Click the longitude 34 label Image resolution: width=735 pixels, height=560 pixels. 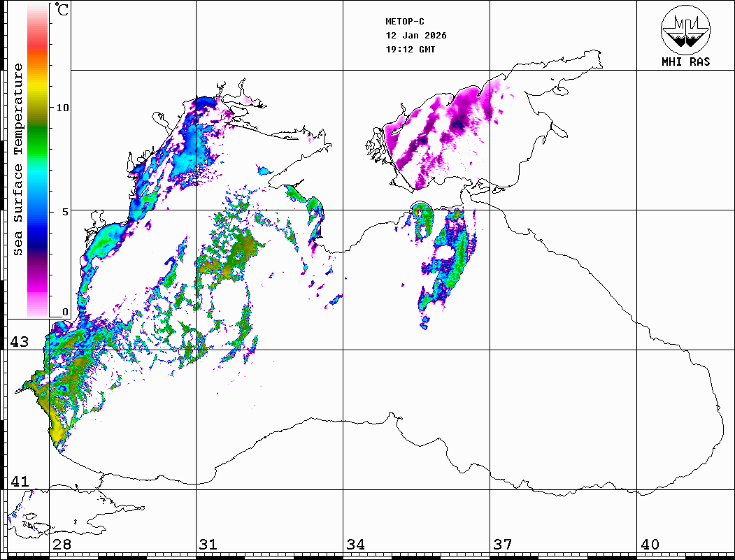(355, 545)
